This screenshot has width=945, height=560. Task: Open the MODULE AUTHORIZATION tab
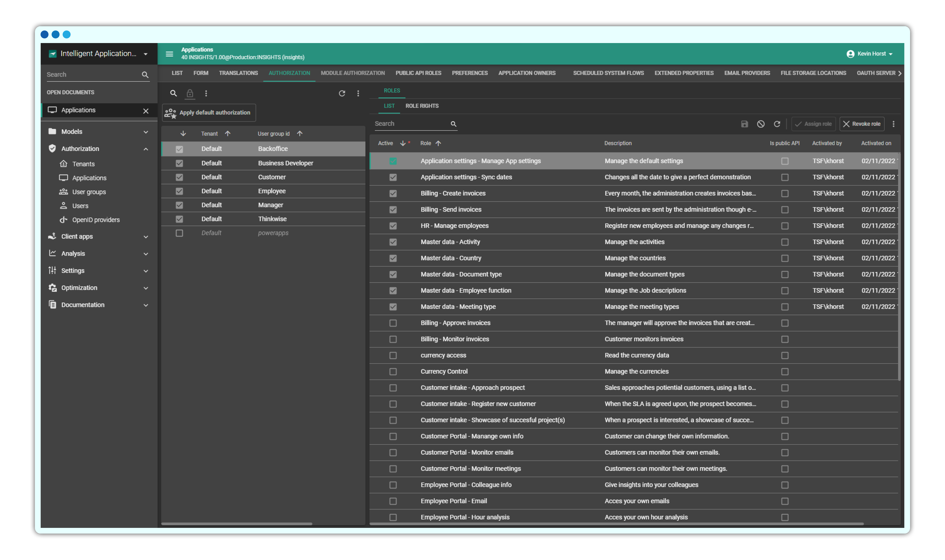(x=353, y=73)
